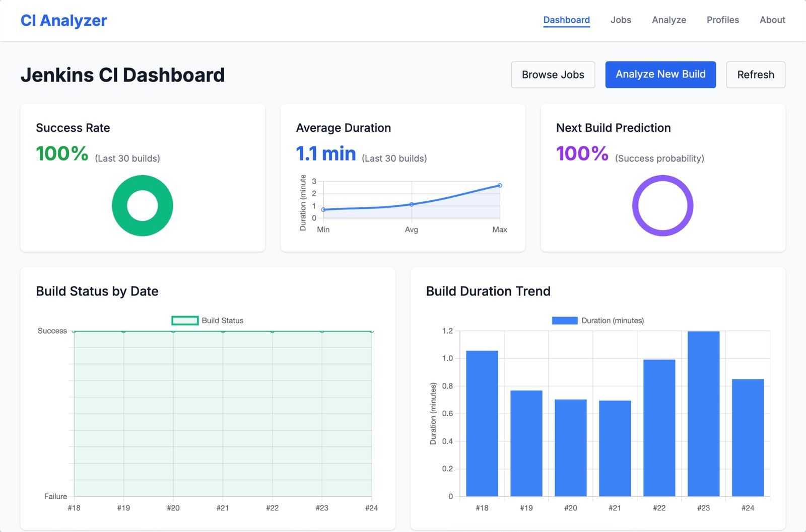Click the #22 bar in Build Duration Trend
The width and height of the screenshot is (806, 532).
point(659,428)
